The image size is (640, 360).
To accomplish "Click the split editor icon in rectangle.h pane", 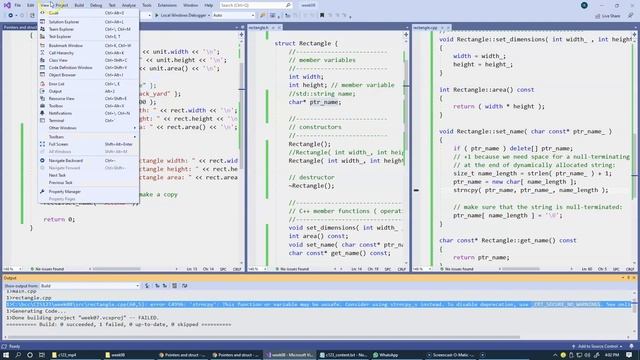I will coord(406,35).
